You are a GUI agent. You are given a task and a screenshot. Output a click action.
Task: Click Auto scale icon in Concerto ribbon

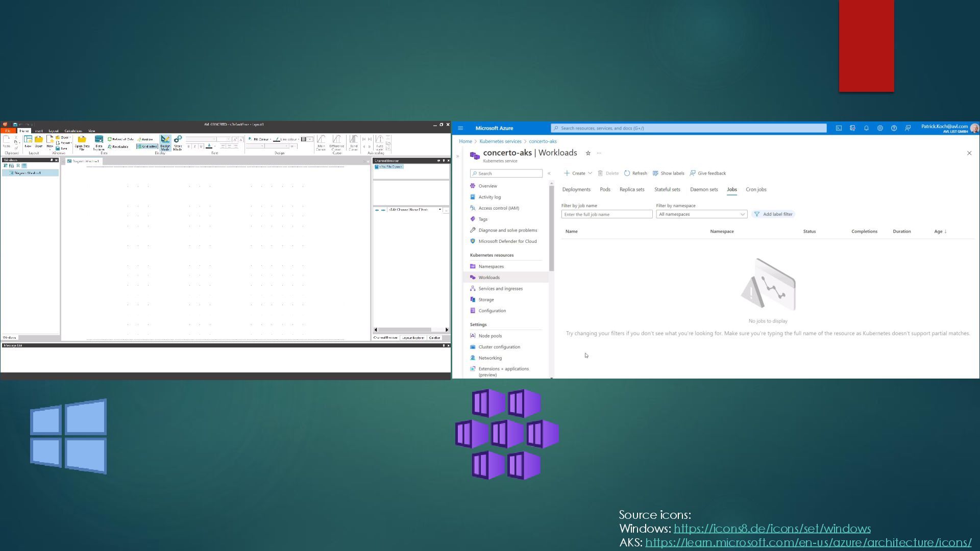(x=379, y=142)
